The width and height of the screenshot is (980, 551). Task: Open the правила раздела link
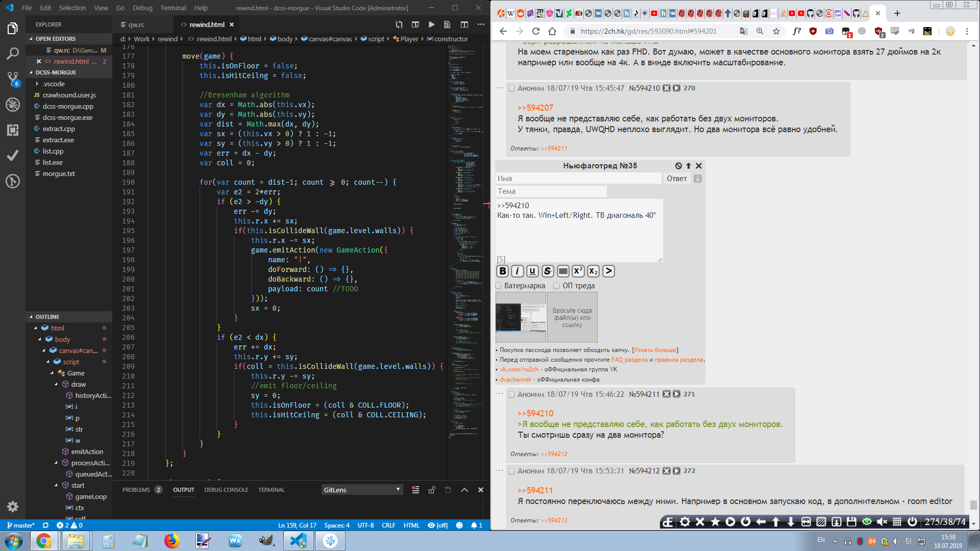[x=679, y=360]
